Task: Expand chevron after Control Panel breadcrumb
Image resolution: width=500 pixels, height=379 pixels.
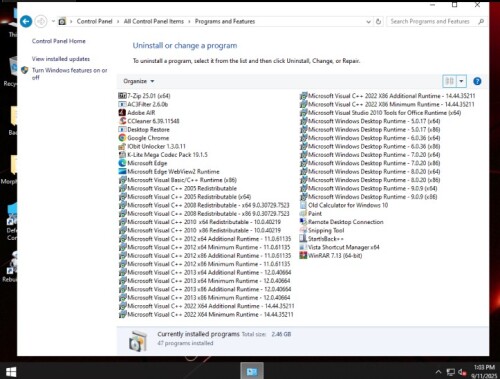Action: (x=118, y=22)
